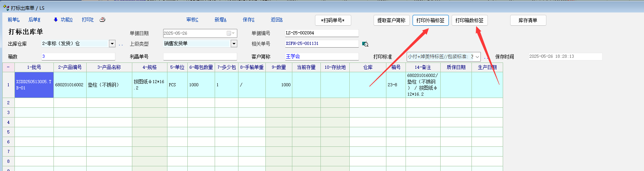The width and height of the screenshot is (644, 171).
Task: Click the window icon in the title bar
Action: tap(6, 7)
